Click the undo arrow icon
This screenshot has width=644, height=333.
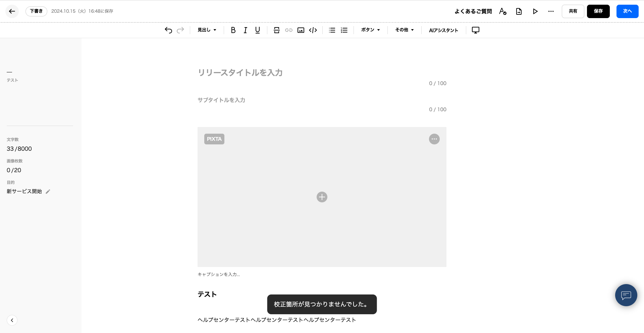point(168,30)
